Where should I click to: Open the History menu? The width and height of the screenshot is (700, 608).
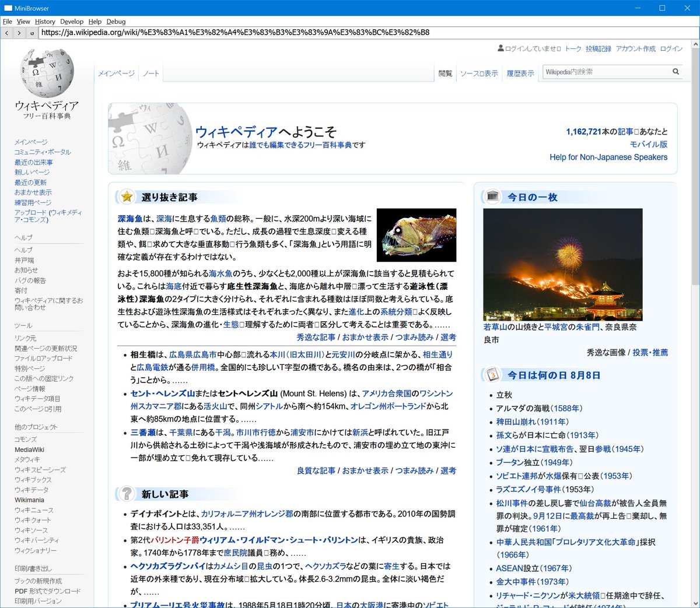click(45, 22)
